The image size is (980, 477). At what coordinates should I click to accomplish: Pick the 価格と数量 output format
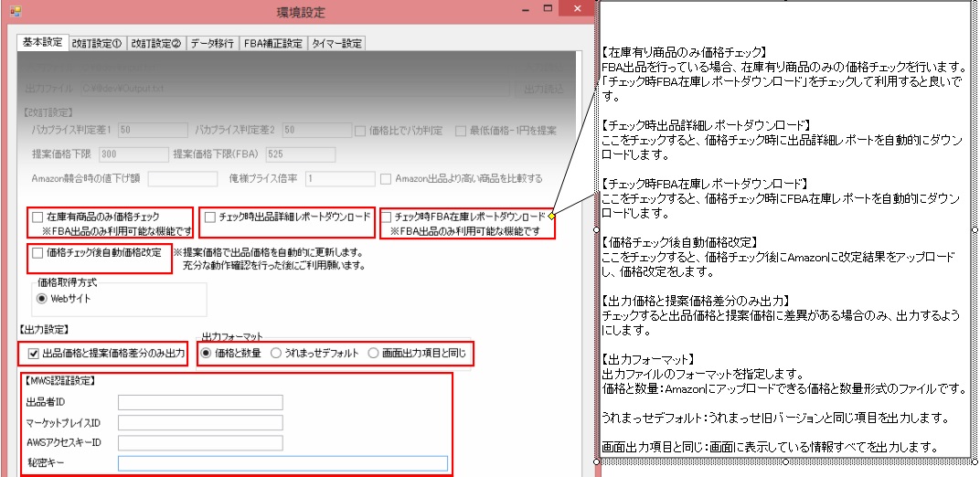207,354
